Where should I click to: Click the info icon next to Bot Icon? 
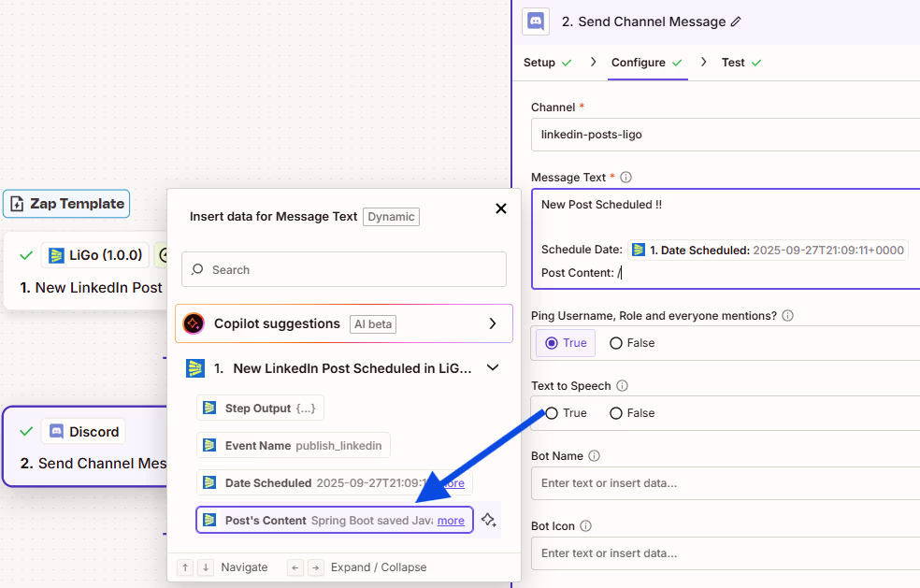(x=584, y=525)
